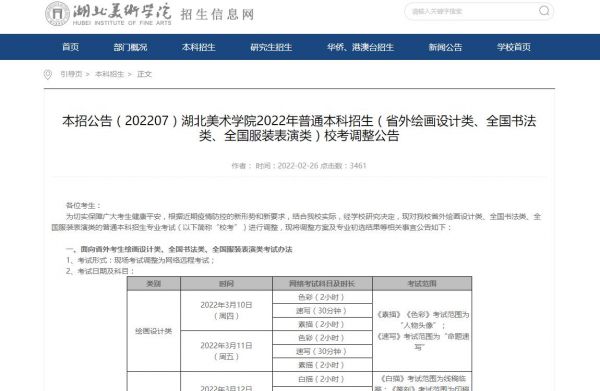Image resolution: width=600 pixels, height=391 pixels.
Task: Click the 正文 breadcrumb item
Action: tap(144, 74)
